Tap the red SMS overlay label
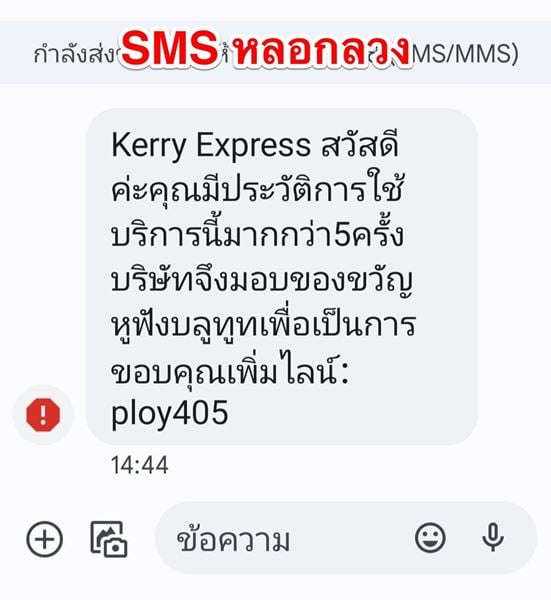The width and height of the screenshot is (551, 600). 170,49
